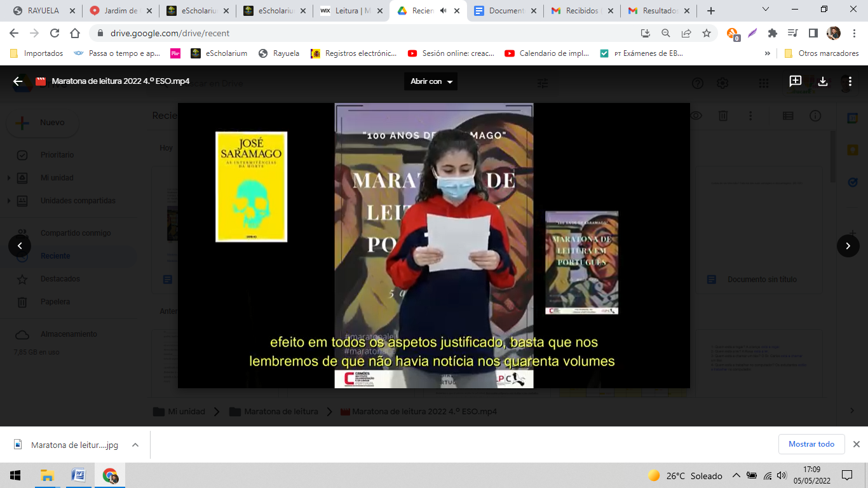
Task: Go to browser home page
Action: pyautogui.click(x=75, y=33)
